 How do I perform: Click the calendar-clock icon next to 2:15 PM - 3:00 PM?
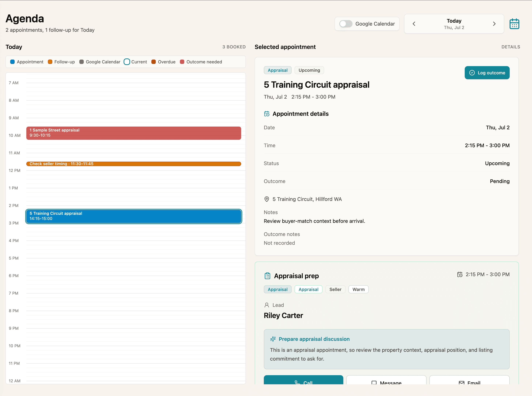coord(460,275)
